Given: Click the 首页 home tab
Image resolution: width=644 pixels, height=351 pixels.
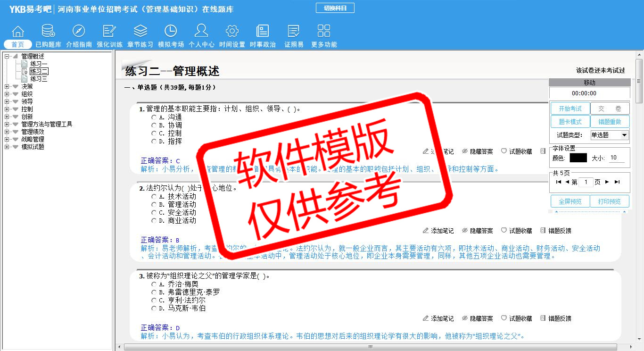Looking at the screenshot, I should [x=18, y=44].
